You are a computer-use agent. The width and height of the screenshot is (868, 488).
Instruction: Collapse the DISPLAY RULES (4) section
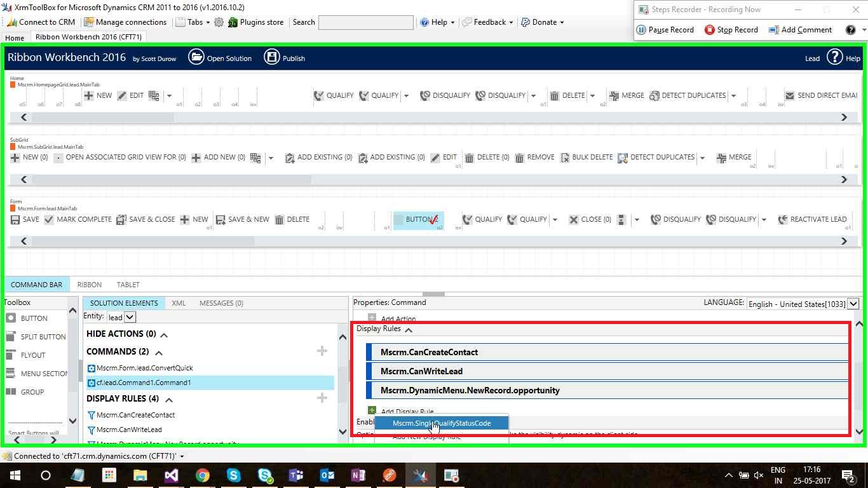click(x=169, y=400)
